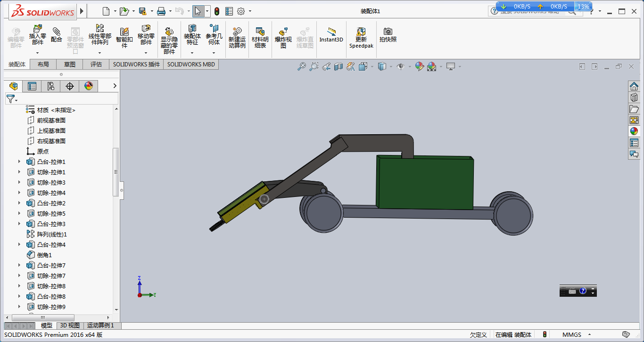The width and height of the screenshot is (644, 342).
Task: Open Linear Component Pattern (线性零部件阵列)
Action: coord(100,28)
